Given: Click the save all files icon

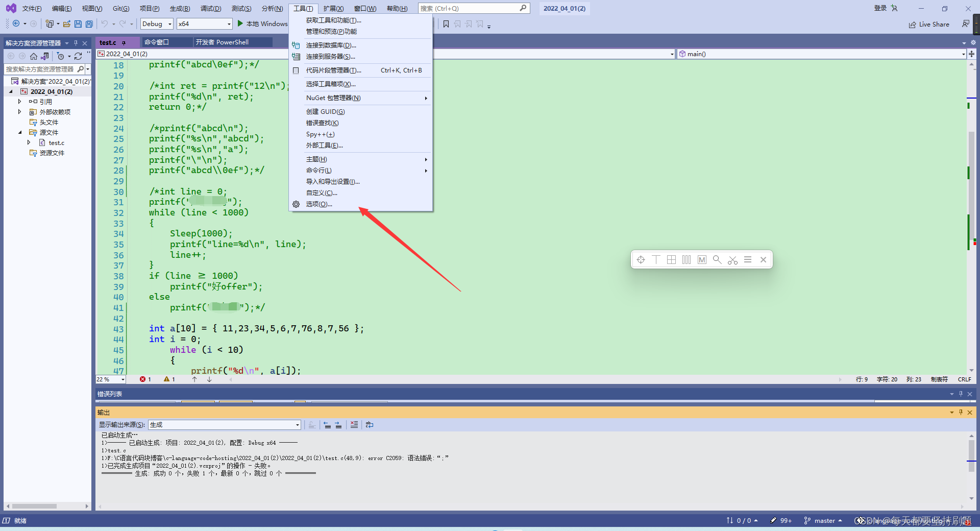Looking at the screenshot, I should click(x=89, y=23).
